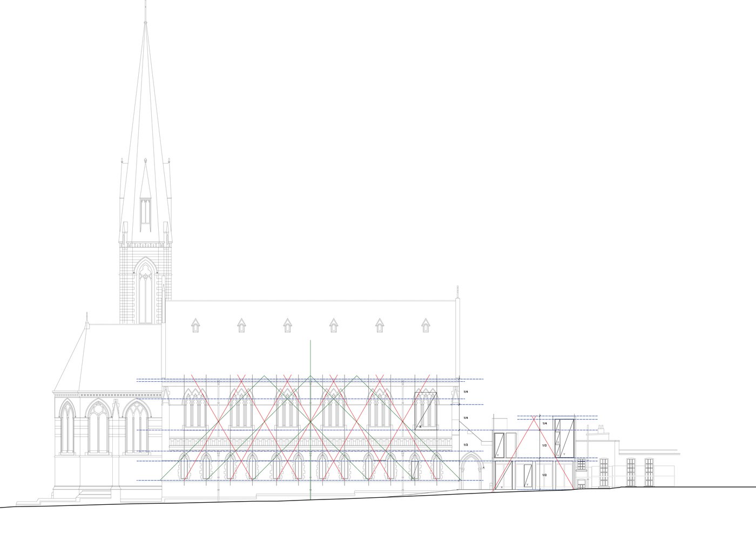Select the pointed arch doorway right of the nave
This screenshot has height=534, width=756.
click(x=470, y=467)
